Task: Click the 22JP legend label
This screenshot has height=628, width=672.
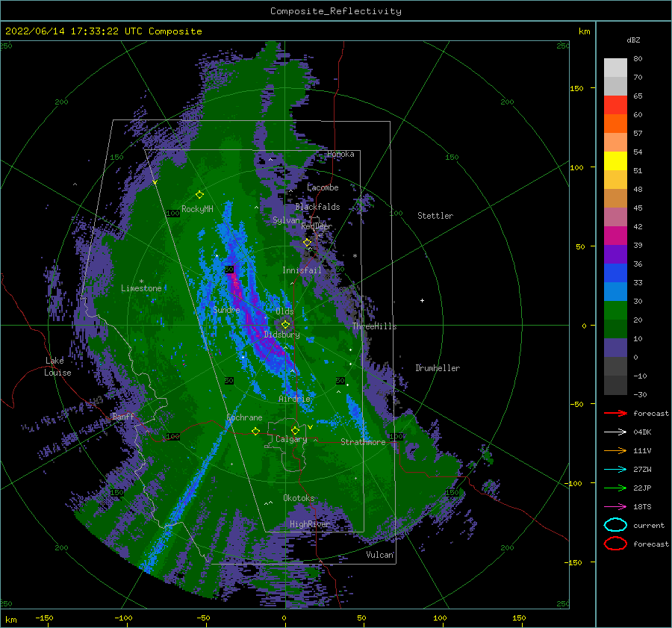Action: point(642,488)
